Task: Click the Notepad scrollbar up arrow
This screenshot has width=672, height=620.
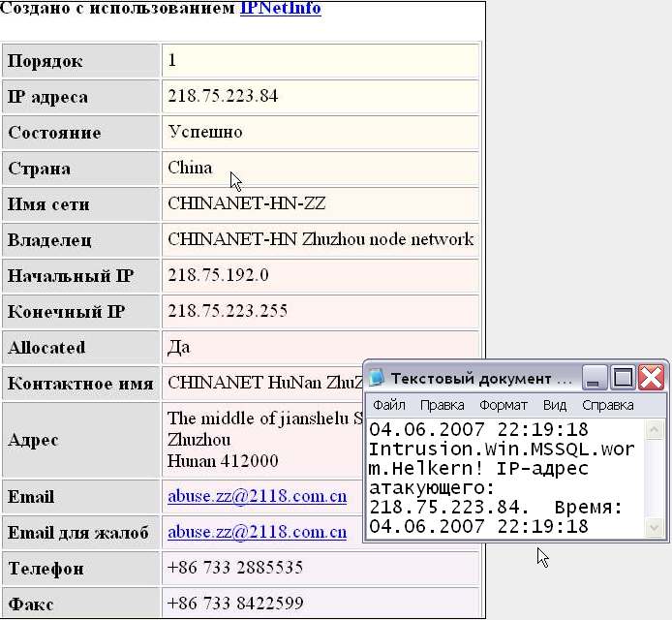Action: coord(656,429)
